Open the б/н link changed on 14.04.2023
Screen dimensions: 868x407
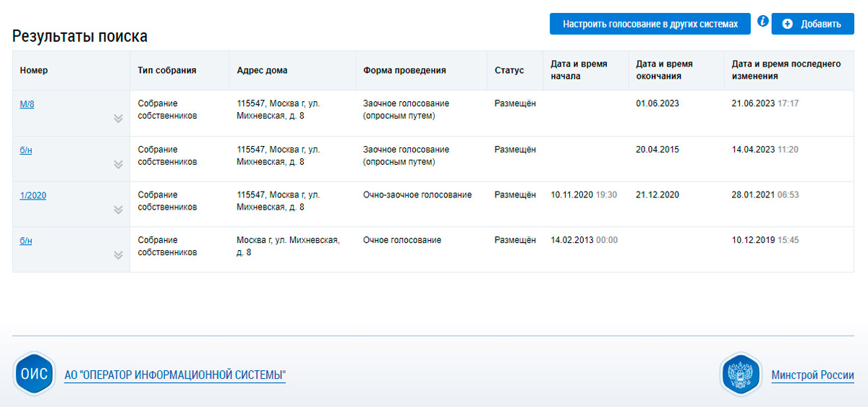pos(26,150)
